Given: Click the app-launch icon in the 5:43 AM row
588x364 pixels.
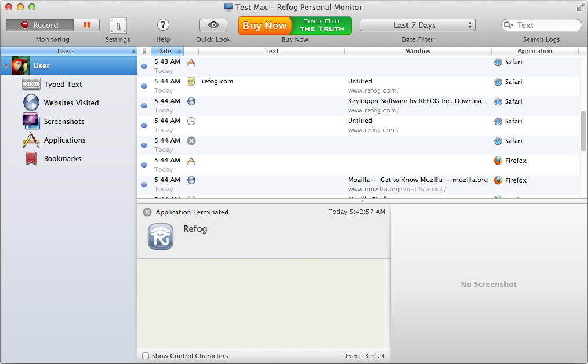Looking at the screenshot, I should [x=191, y=62].
